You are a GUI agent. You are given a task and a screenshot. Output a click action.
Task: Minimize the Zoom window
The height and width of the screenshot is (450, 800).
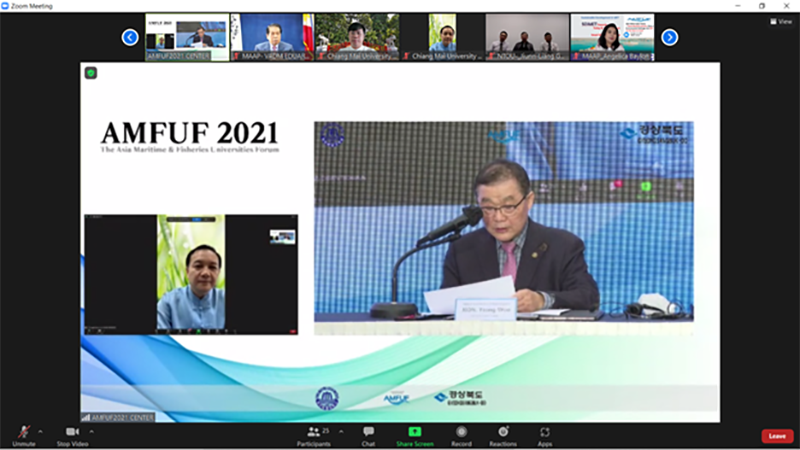[738, 6]
